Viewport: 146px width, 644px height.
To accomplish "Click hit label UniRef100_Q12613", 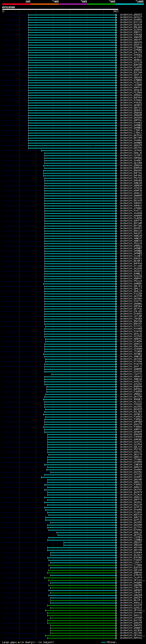I will point(131,555).
